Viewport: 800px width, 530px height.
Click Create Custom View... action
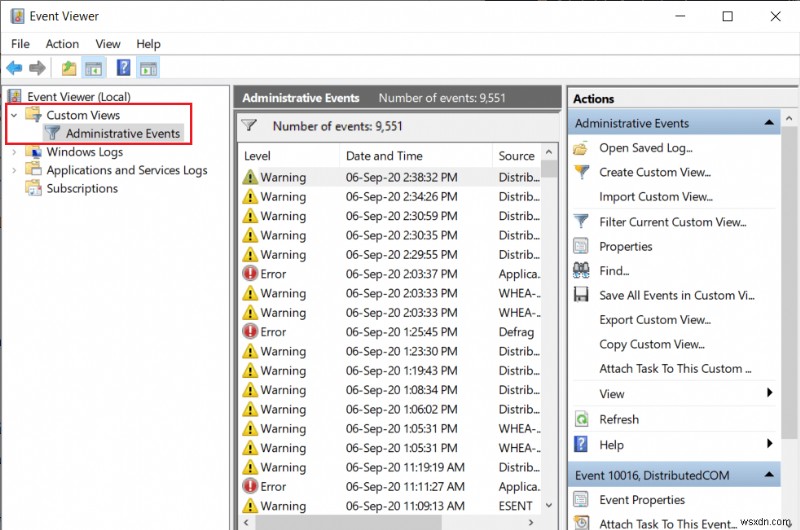click(x=655, y=172)
